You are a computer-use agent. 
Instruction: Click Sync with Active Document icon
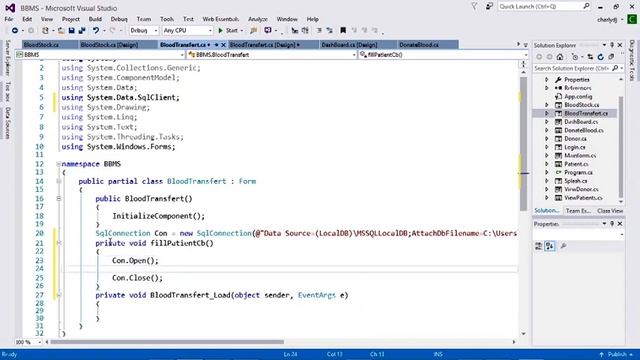(590, 57)
